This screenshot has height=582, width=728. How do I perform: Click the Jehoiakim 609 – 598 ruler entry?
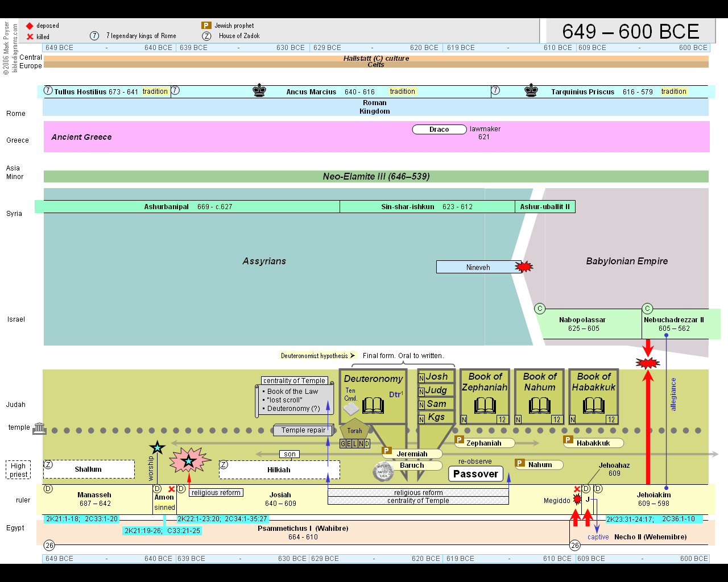(x=653, y=499)
